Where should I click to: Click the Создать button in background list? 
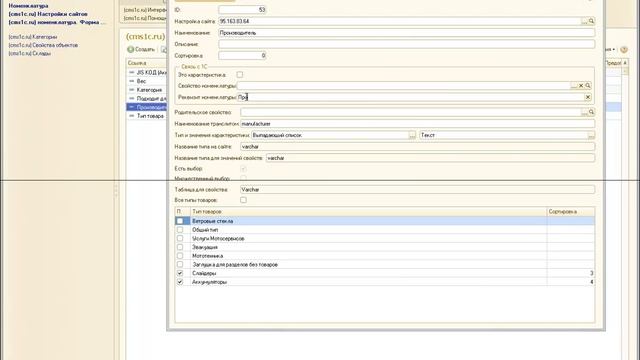click(141, 49)
